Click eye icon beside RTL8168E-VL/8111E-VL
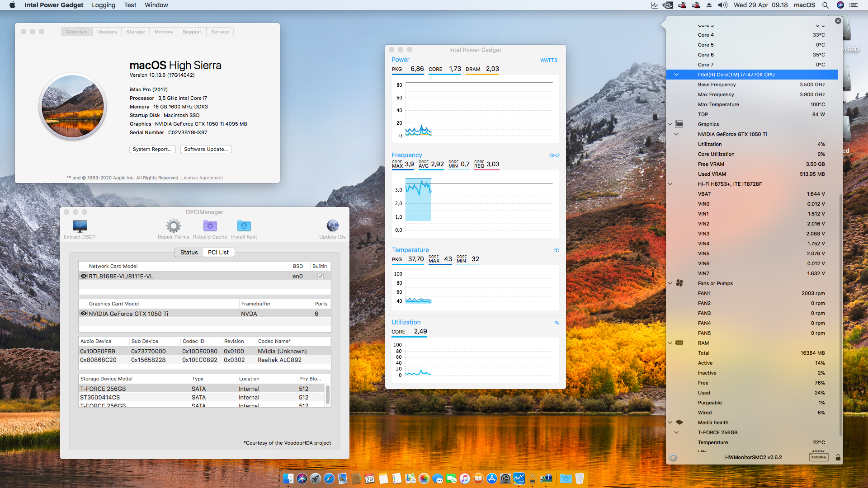 pyautogui.click(x=84, y=276)
